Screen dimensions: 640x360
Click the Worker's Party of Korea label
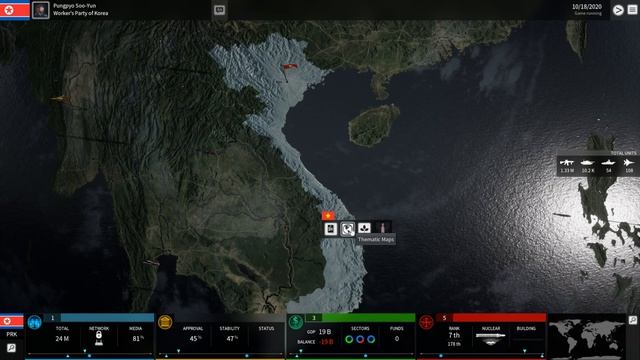point(80,13)
